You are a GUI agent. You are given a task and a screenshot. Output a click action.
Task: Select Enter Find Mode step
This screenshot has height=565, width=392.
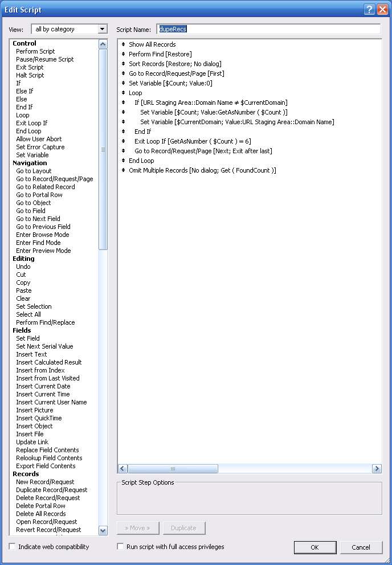[38, 243]
